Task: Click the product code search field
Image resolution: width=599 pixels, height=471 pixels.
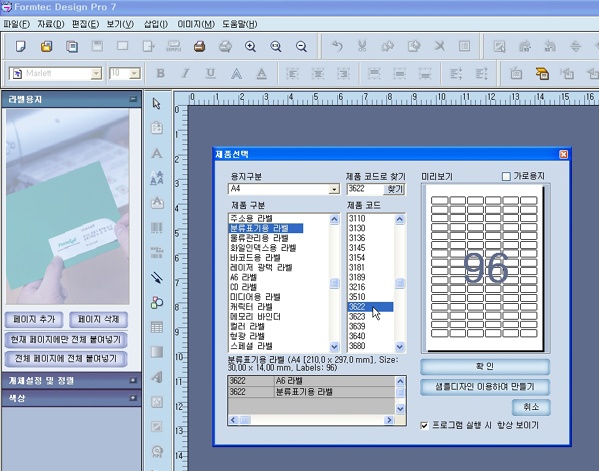Action: click(365, 189)
